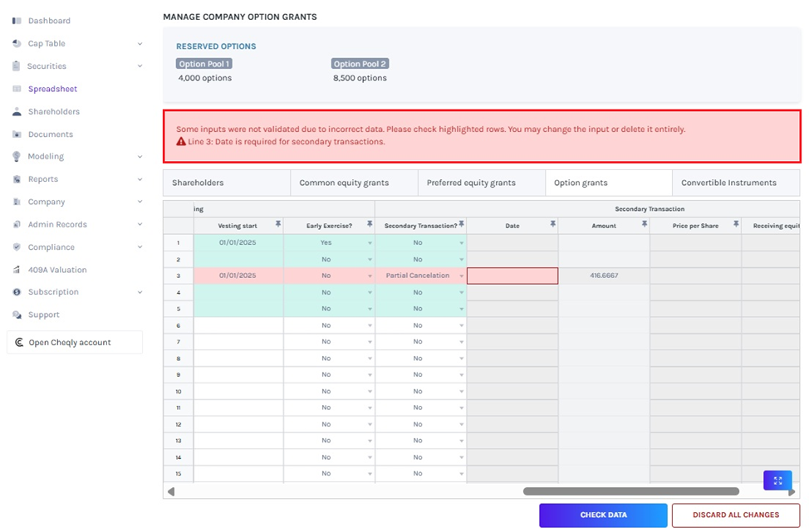
Task: Click the Shareholders person icon
Action: 17,111
